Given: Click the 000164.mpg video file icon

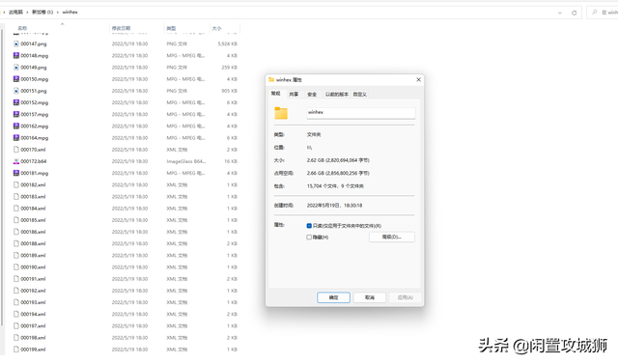Looking at the screenshot, I should (x=16, y=138).
